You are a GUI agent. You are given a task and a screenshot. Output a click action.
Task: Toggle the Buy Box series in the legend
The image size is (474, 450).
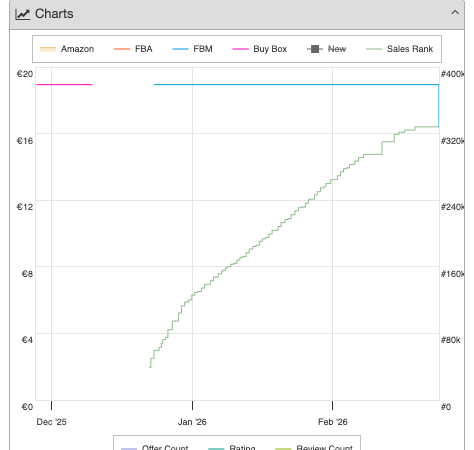(260, 49)
